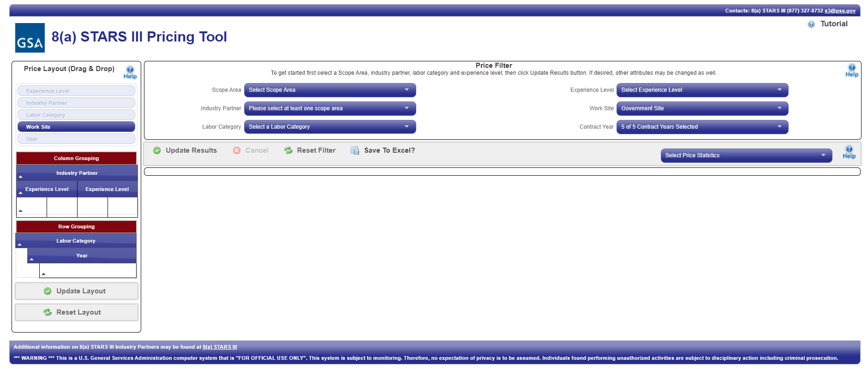This screenshot has width=868, height=369.
Task: Click check icon on Update Layout button
Action: (x=48, y=291)
